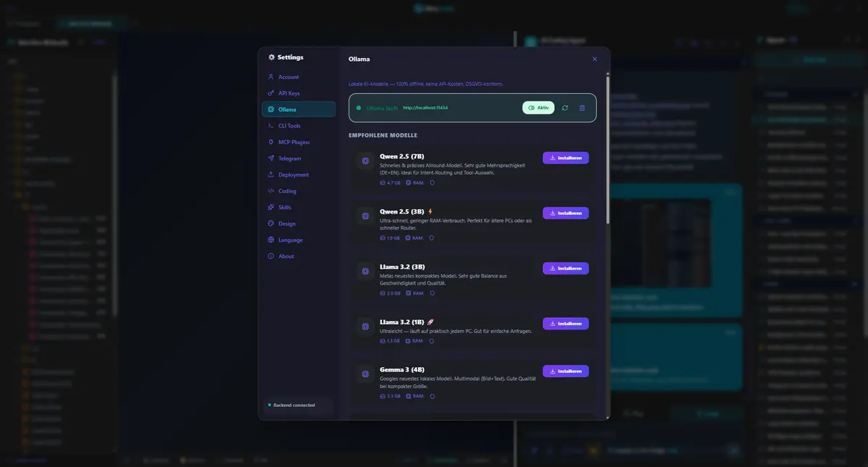This screenshot has width=868, height=467.
Task: Select the Ollama settings section
Action: point(298,109)
